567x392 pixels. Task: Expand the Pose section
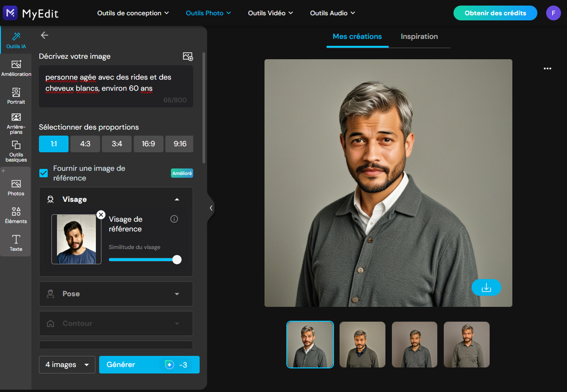tap(116, 294)
